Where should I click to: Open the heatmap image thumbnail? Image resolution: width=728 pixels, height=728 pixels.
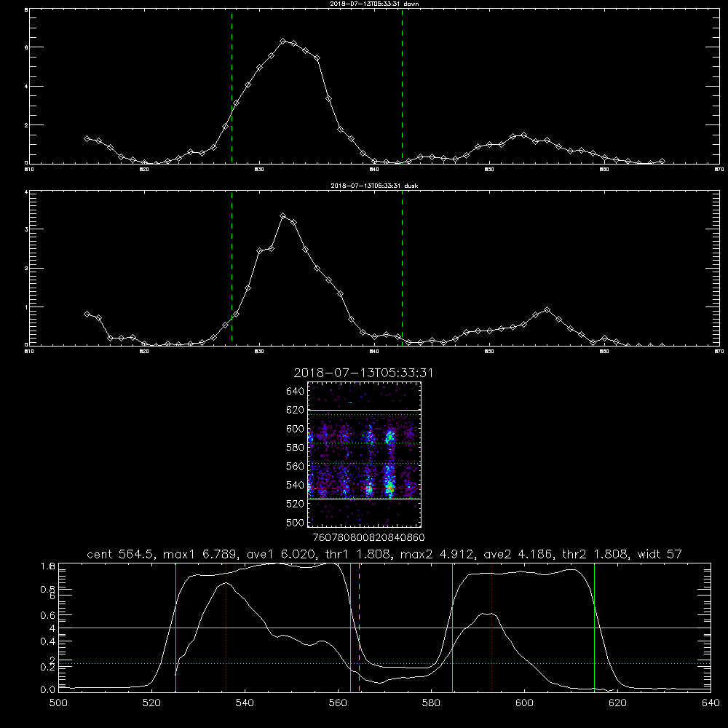click(x=364, y=454)
